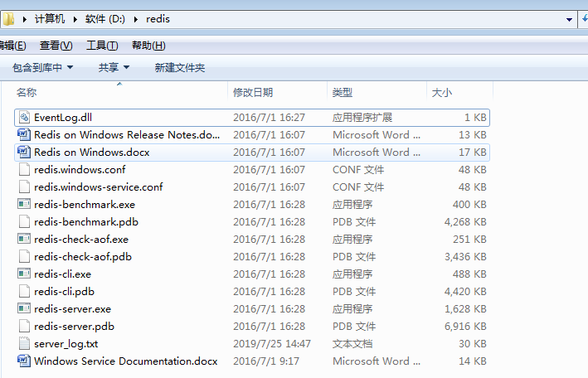The width and height of the screenshot is (588, 378).
Task: Expand the arrow after 软件 (D:) in breadcrumb
Action: coord(136,19)
